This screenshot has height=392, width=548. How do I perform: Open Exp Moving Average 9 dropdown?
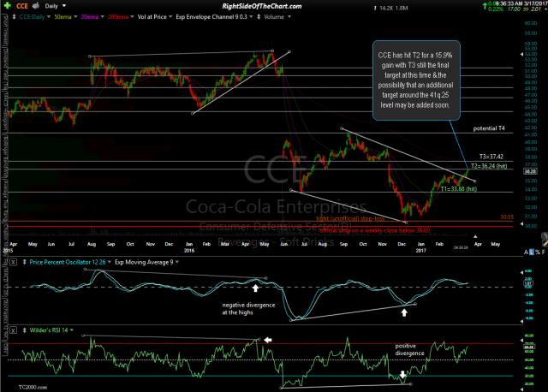tap(177, 262)
